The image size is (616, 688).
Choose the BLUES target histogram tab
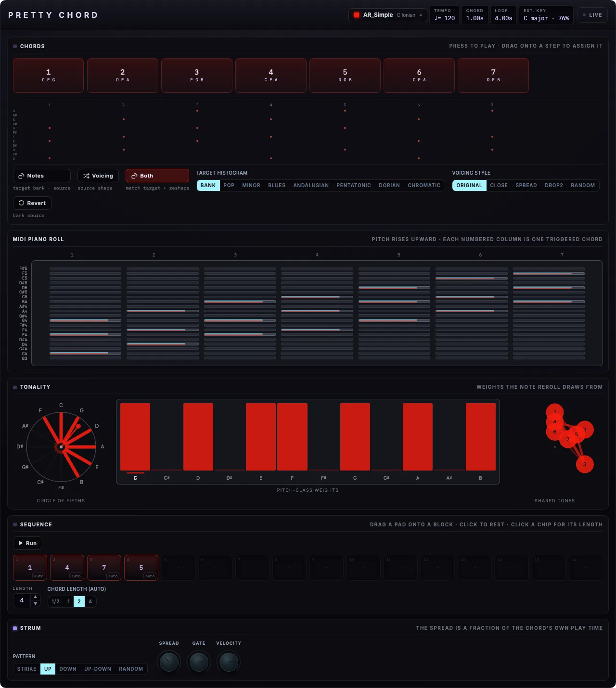click(x=277, y=185)
